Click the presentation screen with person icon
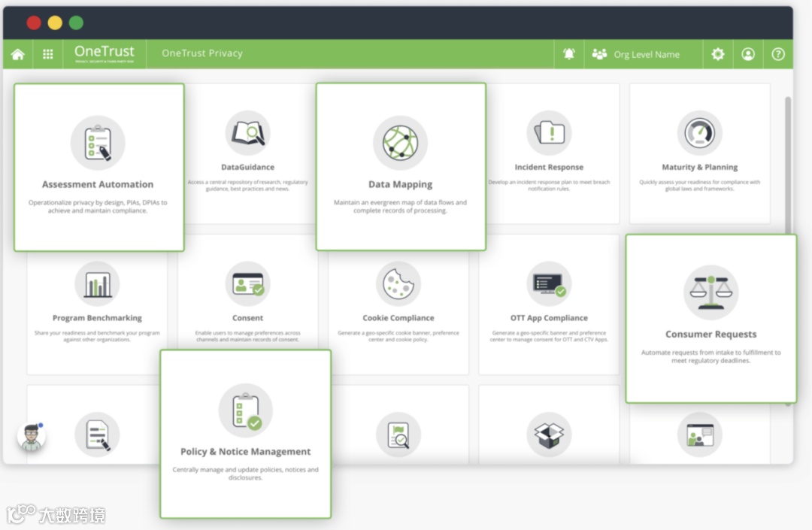This screenshot has height=530, width=812. [x=700, y=435]
